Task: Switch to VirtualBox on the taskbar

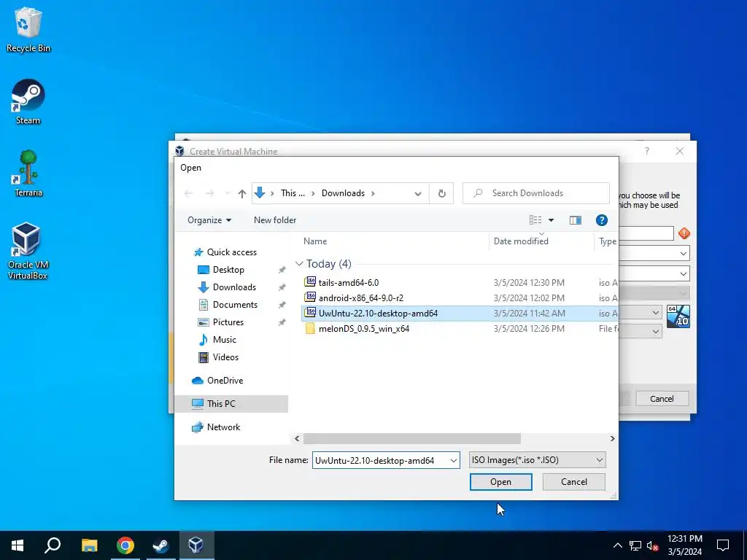Action: (196, 545)
